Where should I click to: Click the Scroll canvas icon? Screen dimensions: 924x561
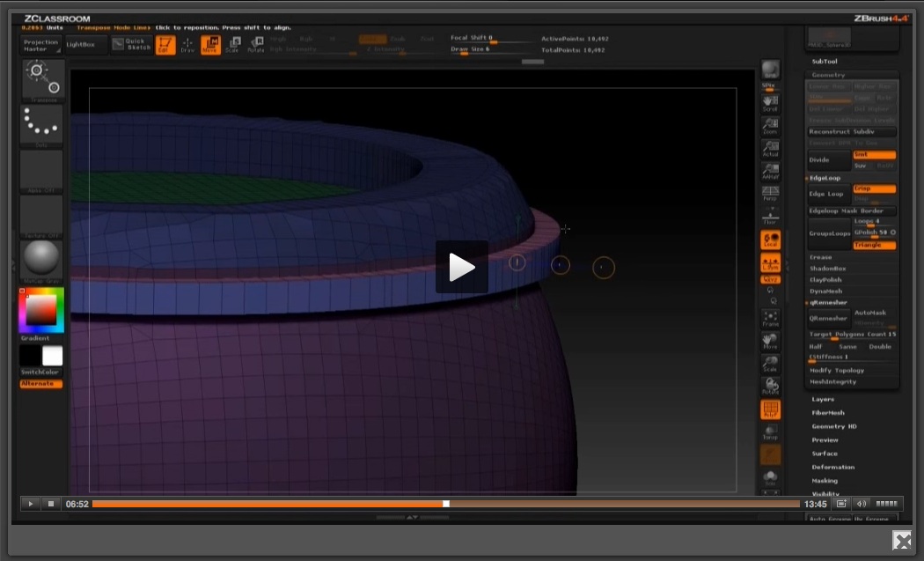pyautogui.click(x=770, y=103)
